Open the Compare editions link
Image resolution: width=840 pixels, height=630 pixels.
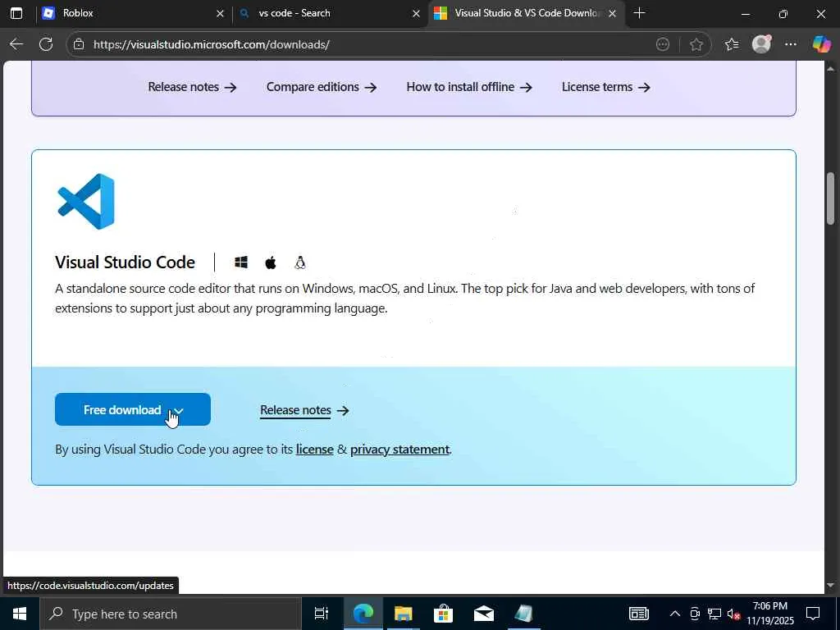coord(322,87)
